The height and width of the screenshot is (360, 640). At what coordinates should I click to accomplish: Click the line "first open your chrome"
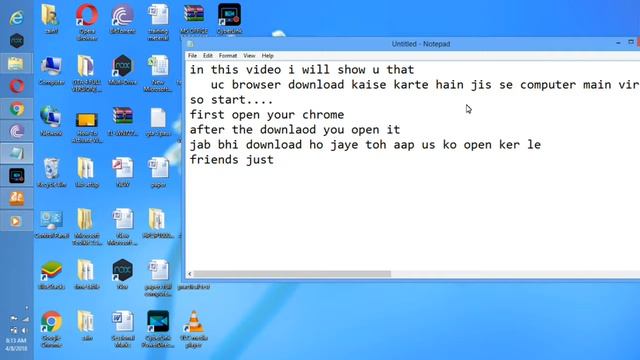267,115
